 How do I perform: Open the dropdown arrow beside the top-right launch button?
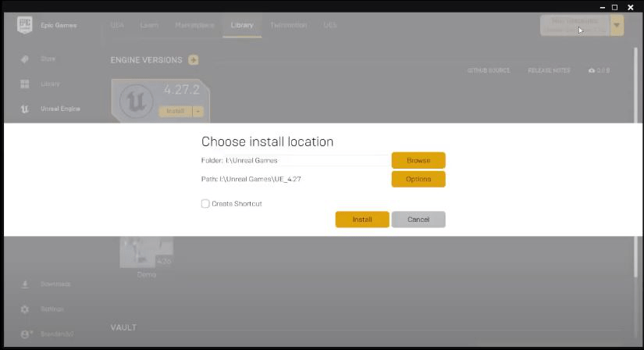(617, 26)
